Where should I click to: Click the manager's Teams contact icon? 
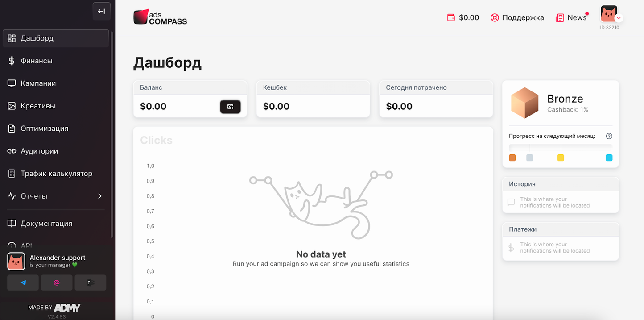point(91,283)
